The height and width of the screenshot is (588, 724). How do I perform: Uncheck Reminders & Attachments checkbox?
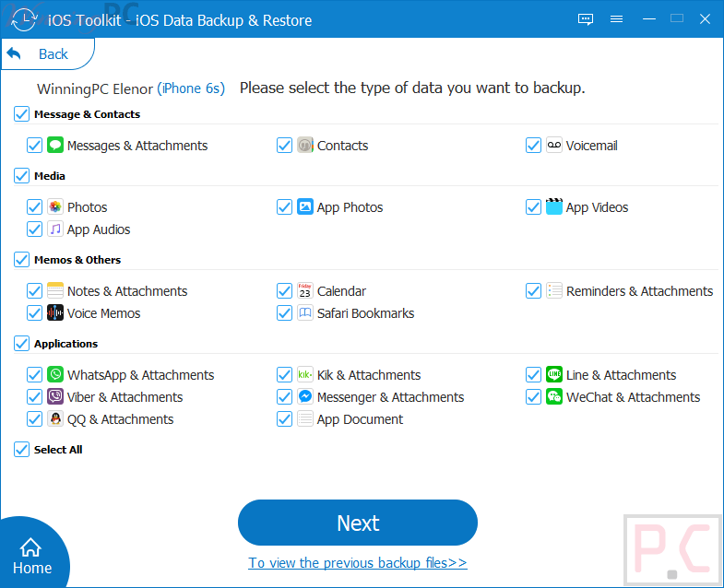[533, 290]
